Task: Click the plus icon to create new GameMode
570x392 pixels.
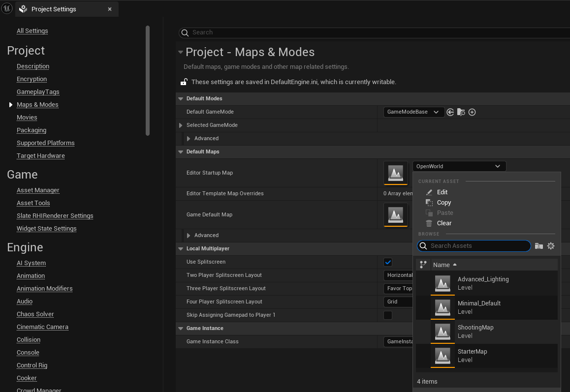Action: [472, 112]
